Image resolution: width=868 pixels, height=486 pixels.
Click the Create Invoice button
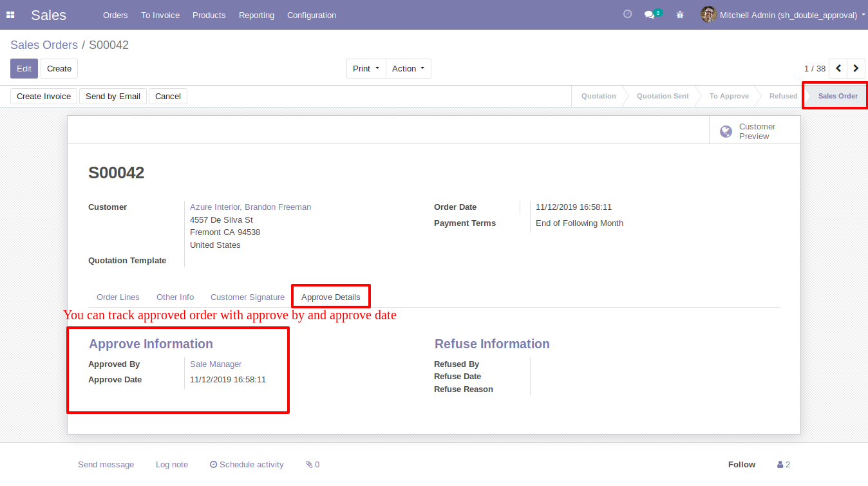click(x=44, y=96)
